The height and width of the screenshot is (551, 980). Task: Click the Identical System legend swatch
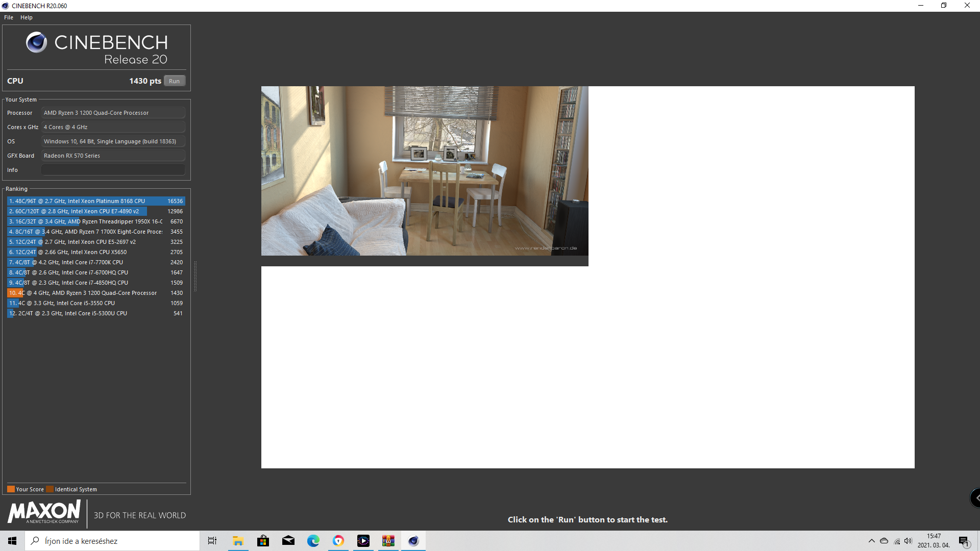click(50, 489)
